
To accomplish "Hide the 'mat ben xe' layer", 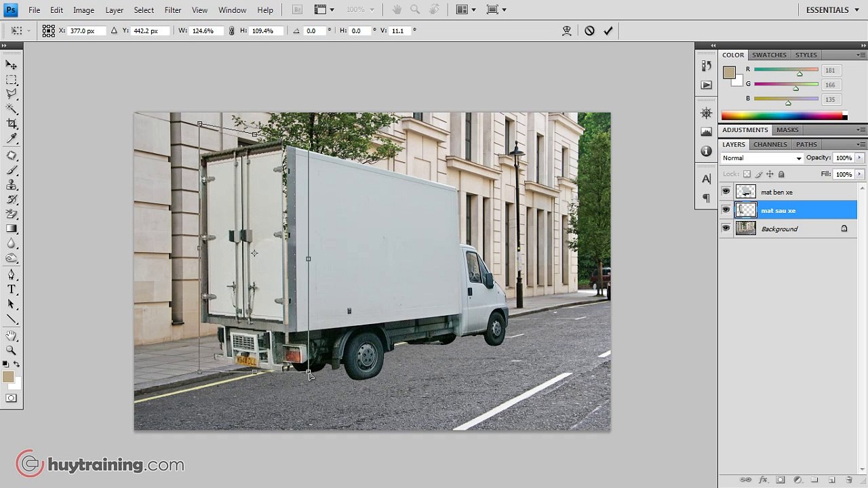I will pos(726,192).
